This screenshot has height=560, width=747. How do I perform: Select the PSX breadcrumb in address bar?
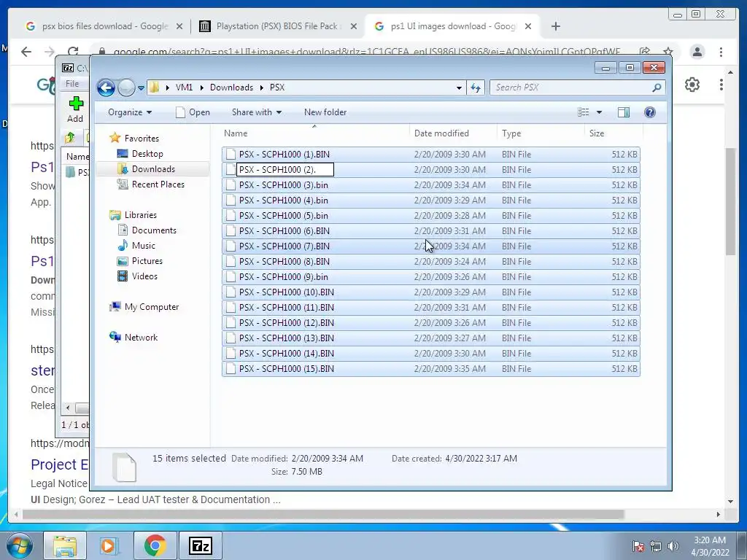[x=277, y=87]
